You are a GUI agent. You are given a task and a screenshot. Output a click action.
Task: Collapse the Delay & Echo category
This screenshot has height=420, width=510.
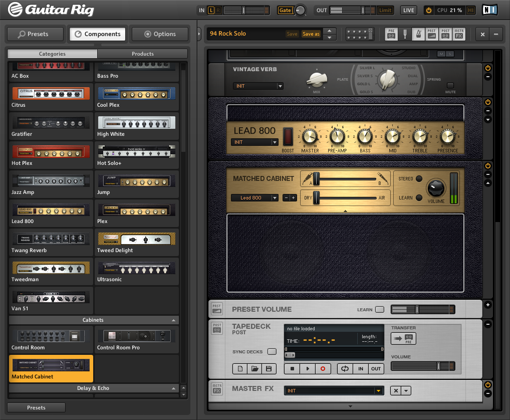174,388
